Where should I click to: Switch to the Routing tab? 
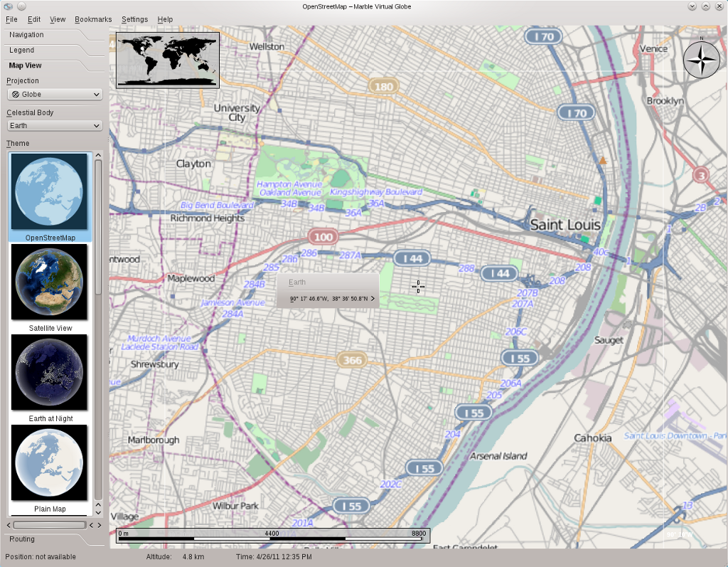tap(22, 539)
